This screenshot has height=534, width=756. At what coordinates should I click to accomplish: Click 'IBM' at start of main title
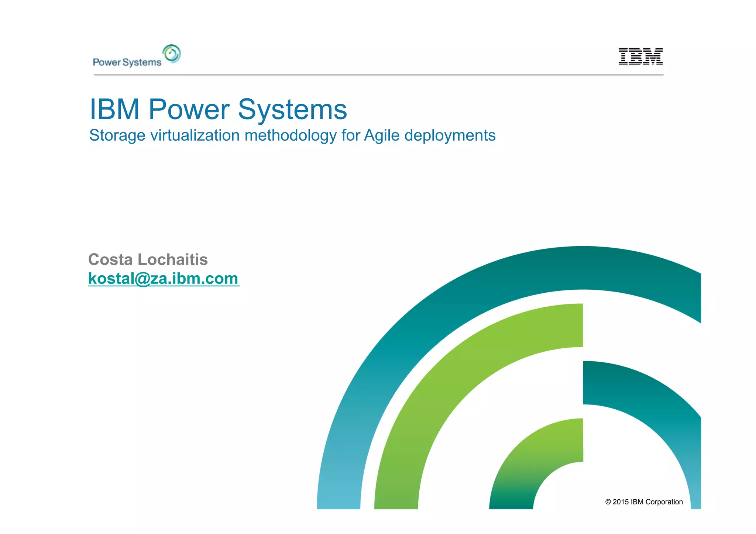point(114,110)
